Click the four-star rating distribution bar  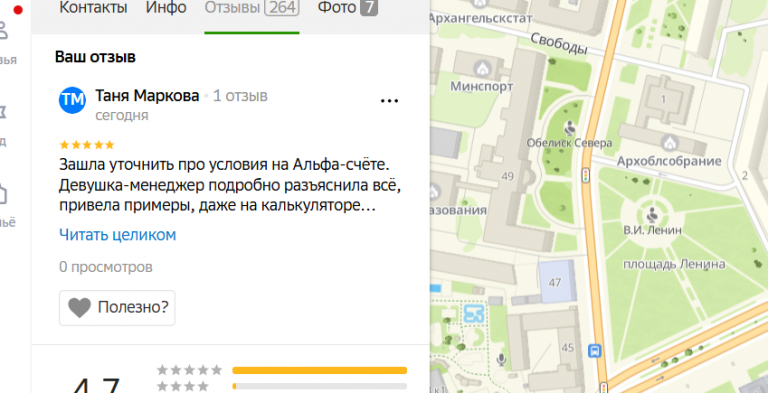click(x=319, y=386)
